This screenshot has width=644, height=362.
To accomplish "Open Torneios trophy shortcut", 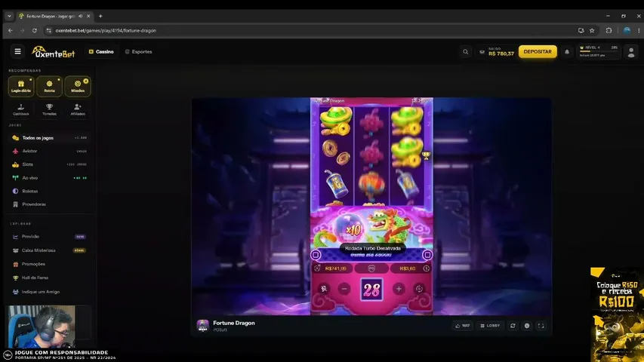I will [49, 109].
